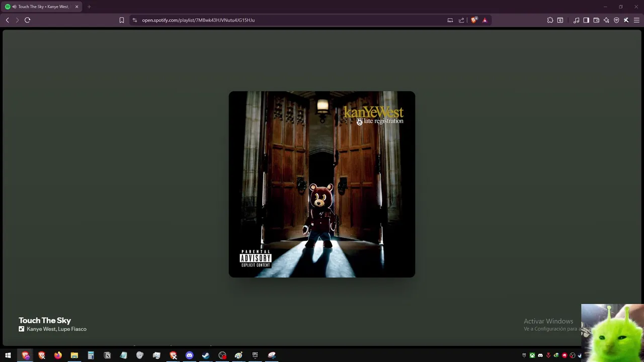Go back with the browser back arrow
644x362 pixels.
pos(7,20)
